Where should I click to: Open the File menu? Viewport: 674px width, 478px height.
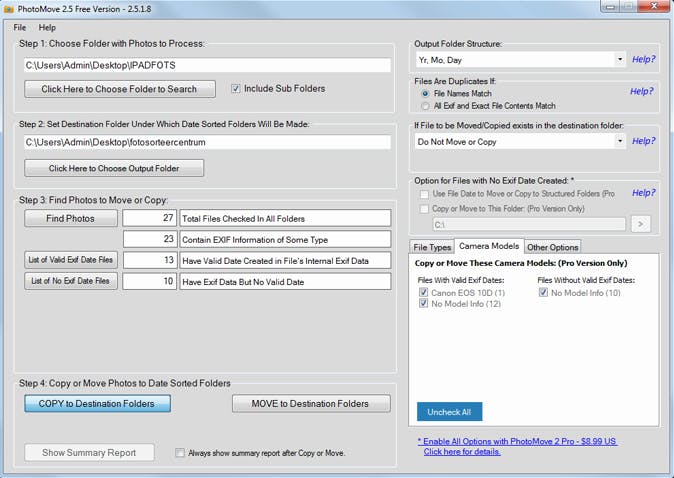20,28
